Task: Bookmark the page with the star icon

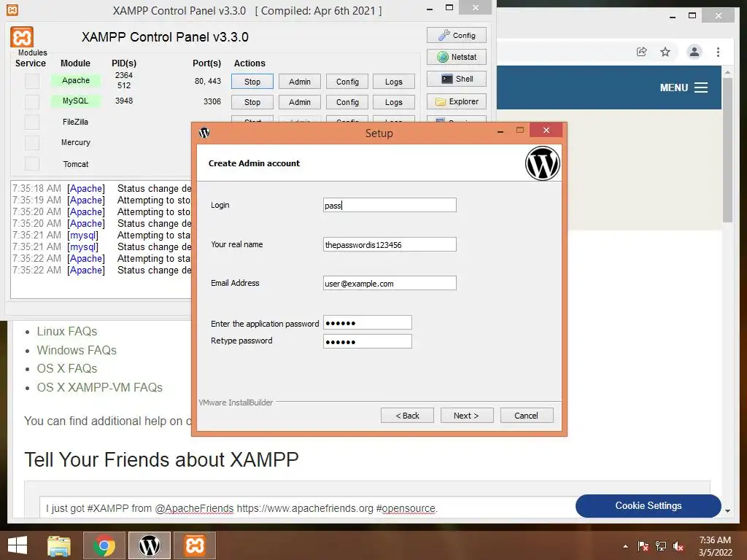Action: click(665, 52)
